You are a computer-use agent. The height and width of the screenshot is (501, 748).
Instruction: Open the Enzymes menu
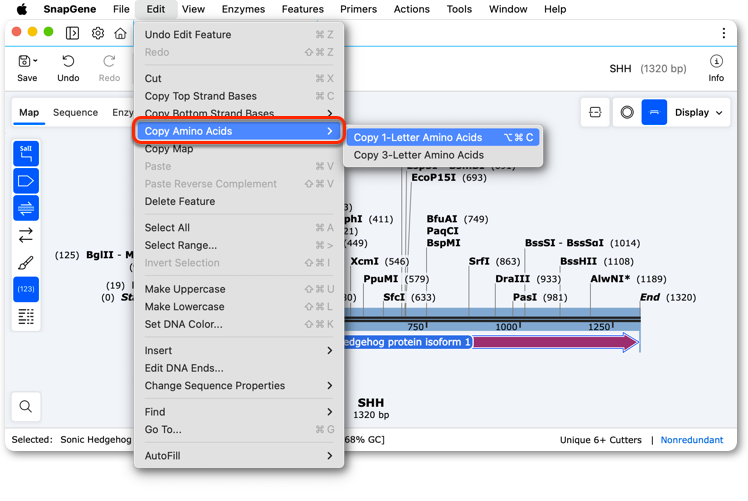(243, 9)
